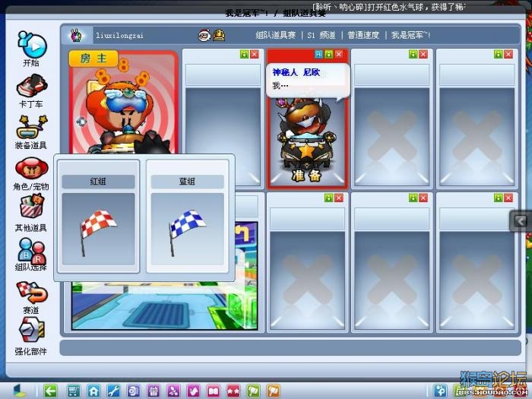532x399 pixels.
Task: Close the top row fourth slot
Action: pos(423,54)
